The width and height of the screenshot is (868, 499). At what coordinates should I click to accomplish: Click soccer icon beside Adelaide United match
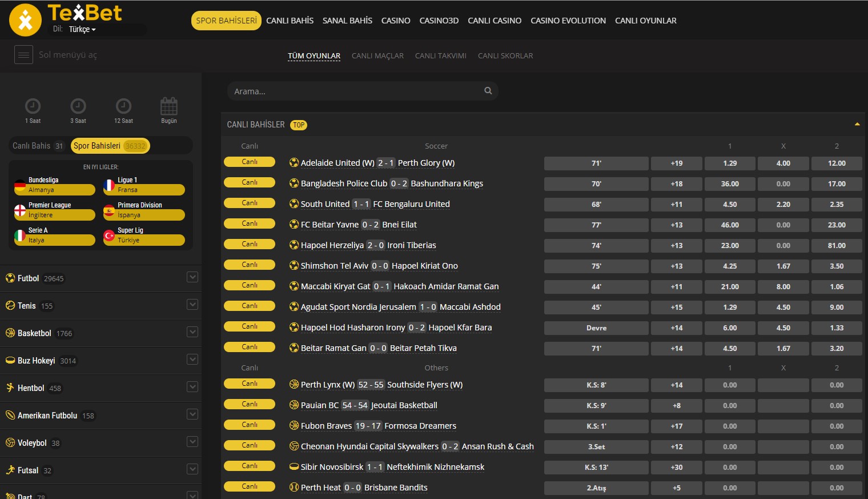[294, 162]
